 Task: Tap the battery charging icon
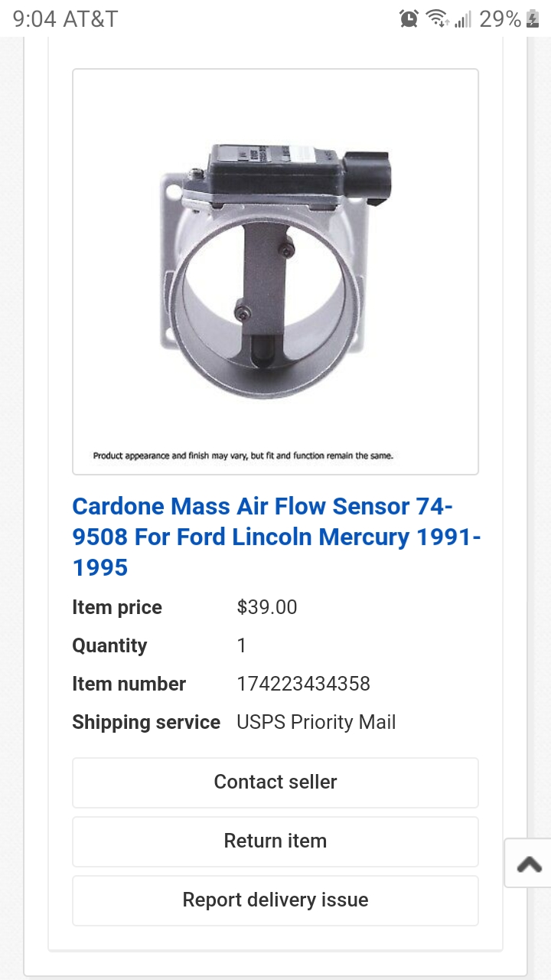[533, 19]
